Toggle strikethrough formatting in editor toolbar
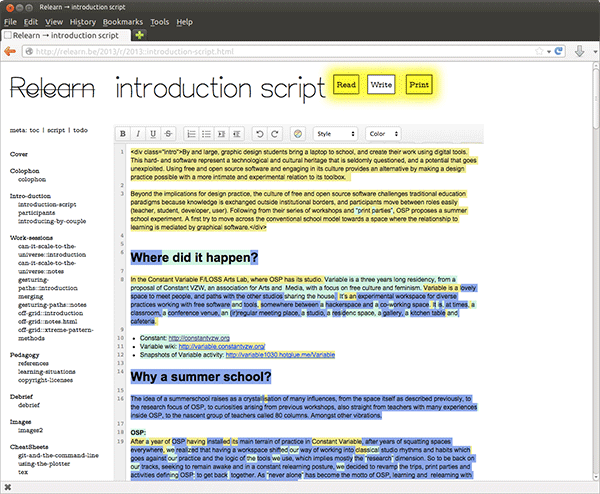Screen dimensions: 600x494 (168, 134)
